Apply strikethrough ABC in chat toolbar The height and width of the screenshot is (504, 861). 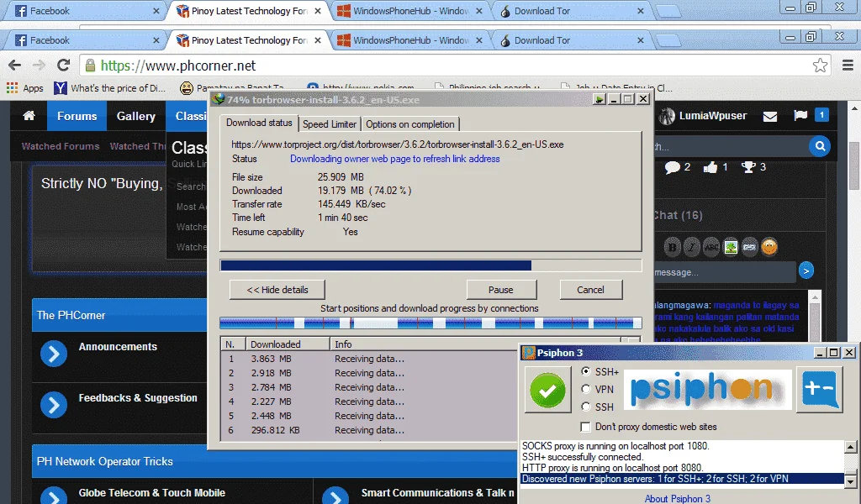tap(711, 247)
